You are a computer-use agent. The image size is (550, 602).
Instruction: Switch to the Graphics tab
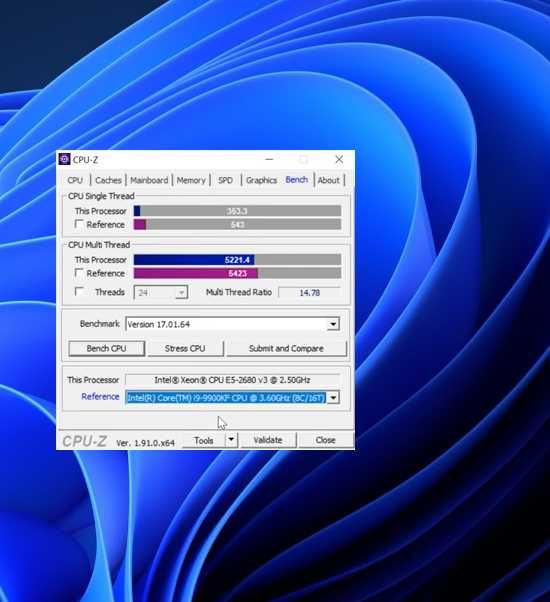(261, 180)
